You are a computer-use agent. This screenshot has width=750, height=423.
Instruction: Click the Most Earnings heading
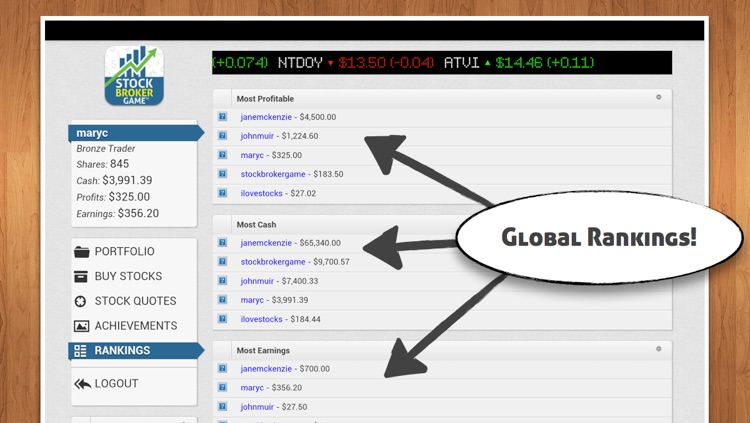pos(263,350)
